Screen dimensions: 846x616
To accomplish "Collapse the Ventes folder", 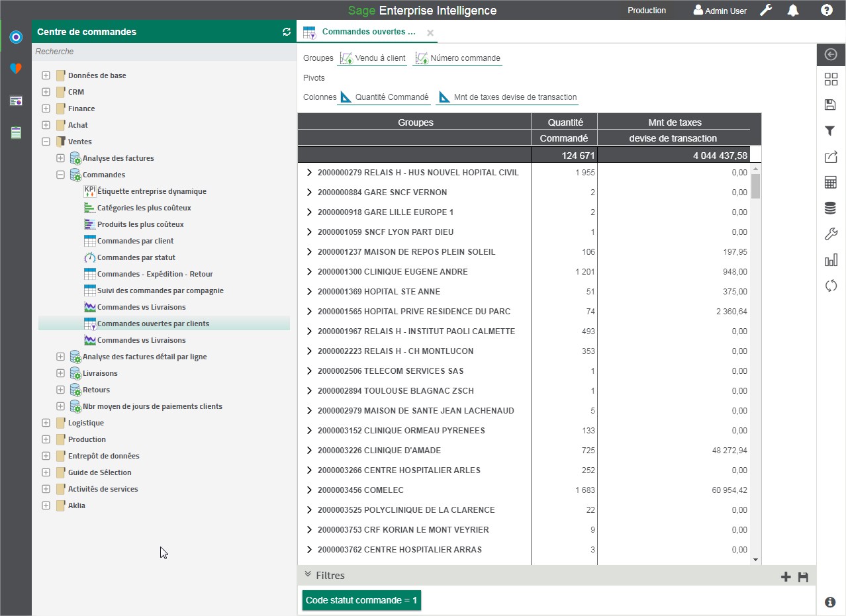I will 46,142.
